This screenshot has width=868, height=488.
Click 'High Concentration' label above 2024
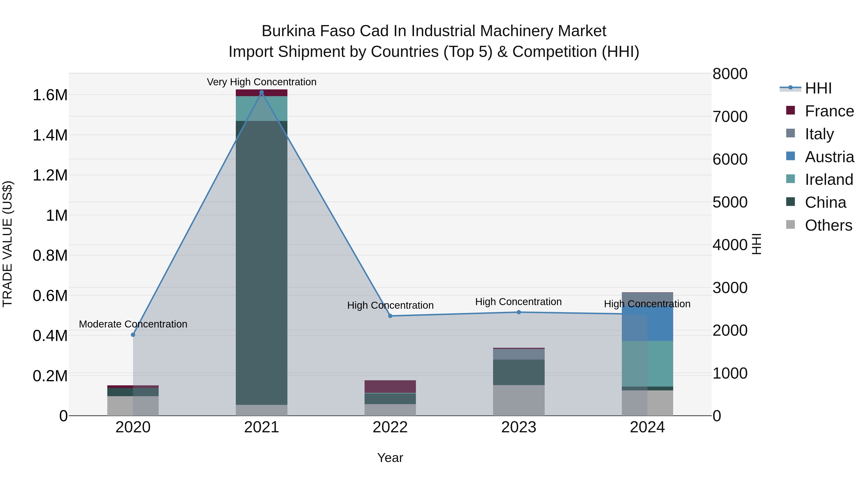[x=647, y=304]
